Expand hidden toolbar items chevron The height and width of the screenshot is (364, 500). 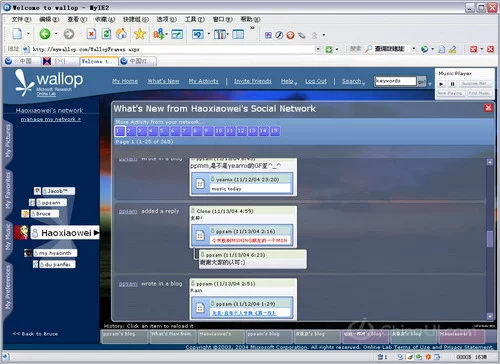tap(252, 28)
